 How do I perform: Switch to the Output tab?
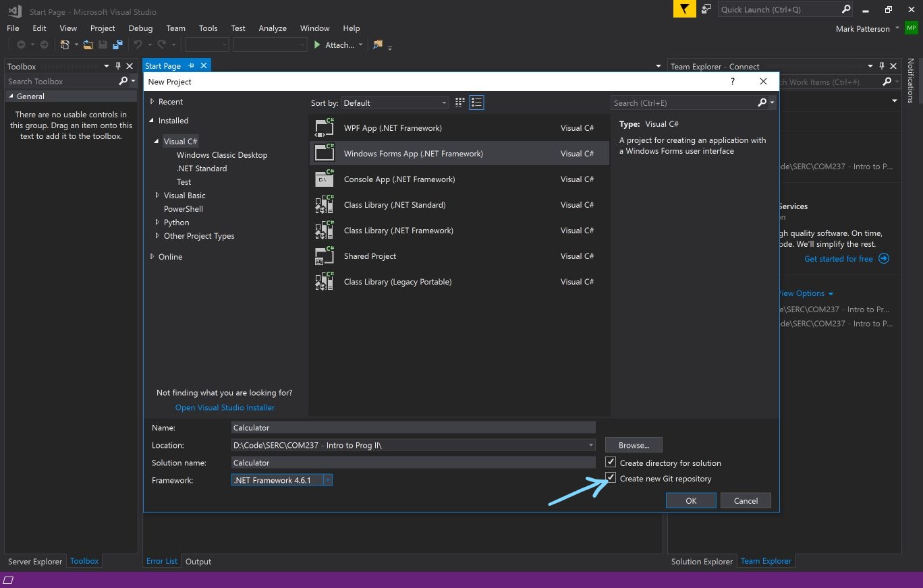point(198,561)
